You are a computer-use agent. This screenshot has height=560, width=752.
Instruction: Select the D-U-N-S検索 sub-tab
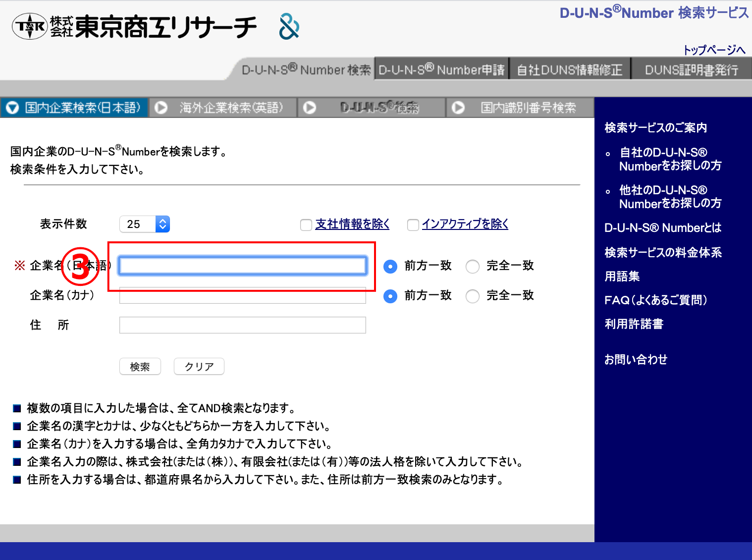point(372,108)
